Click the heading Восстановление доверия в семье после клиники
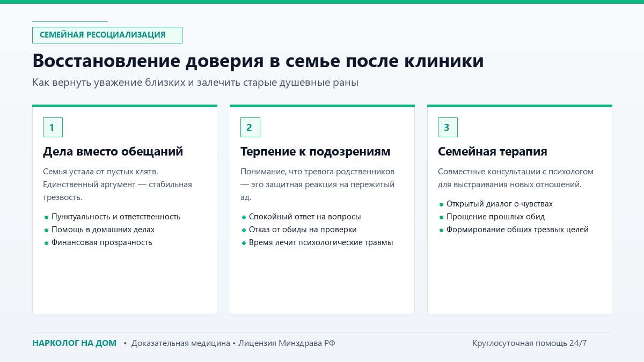Screen dimensions: 644x362 (258, 61)
